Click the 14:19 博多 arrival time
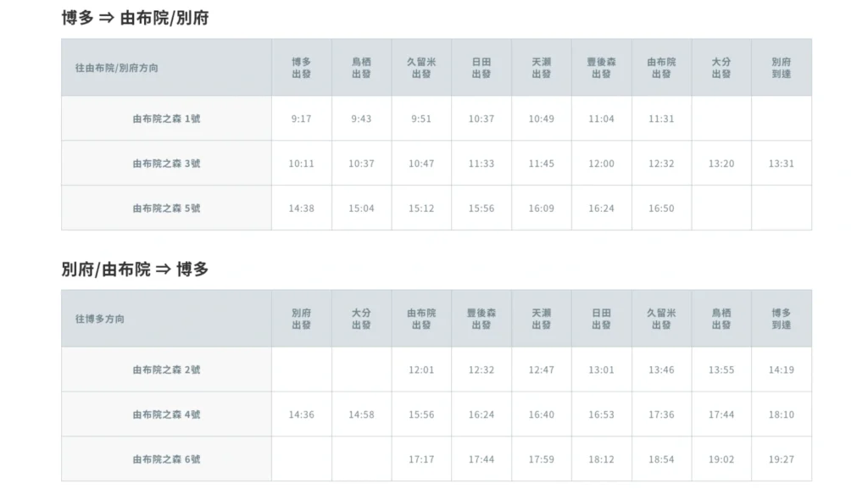The image size is (868, 489). pos(781,370)
